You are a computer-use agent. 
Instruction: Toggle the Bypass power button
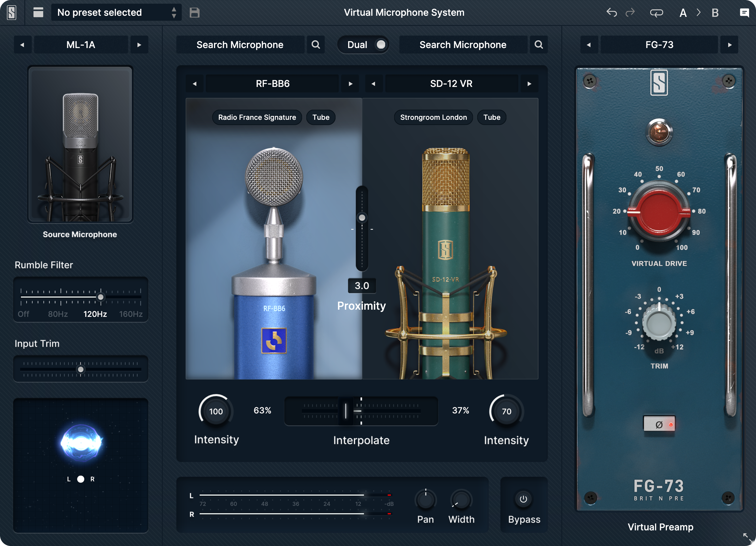(523, 499)
